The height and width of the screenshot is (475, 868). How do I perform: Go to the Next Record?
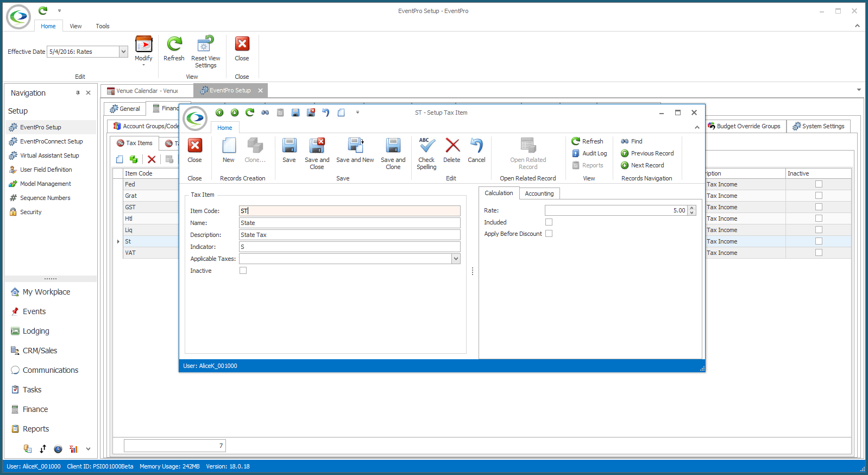[642, 165]
